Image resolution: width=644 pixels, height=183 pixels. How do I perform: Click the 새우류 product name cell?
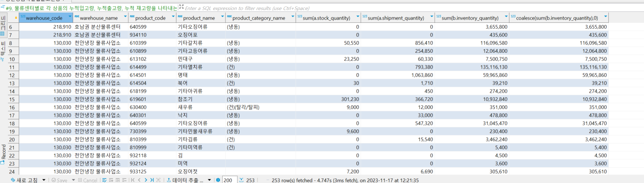click(201, 107)
